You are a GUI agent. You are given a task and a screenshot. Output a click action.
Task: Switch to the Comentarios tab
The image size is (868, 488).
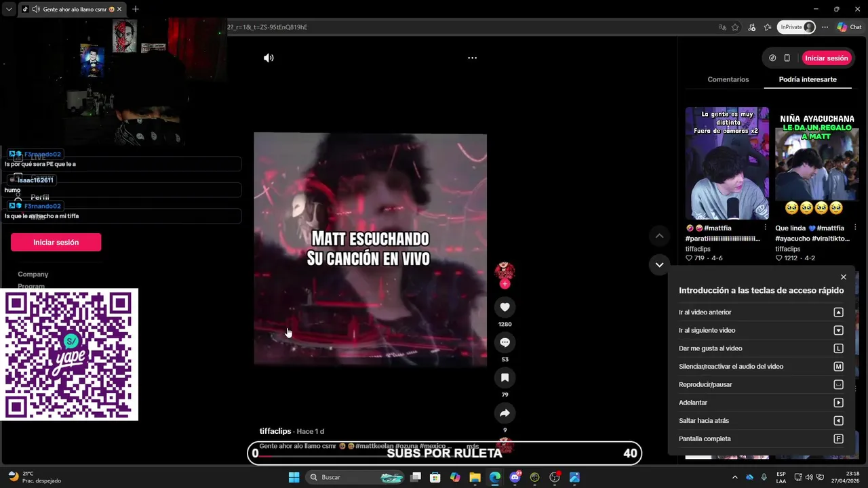(728, 79)
